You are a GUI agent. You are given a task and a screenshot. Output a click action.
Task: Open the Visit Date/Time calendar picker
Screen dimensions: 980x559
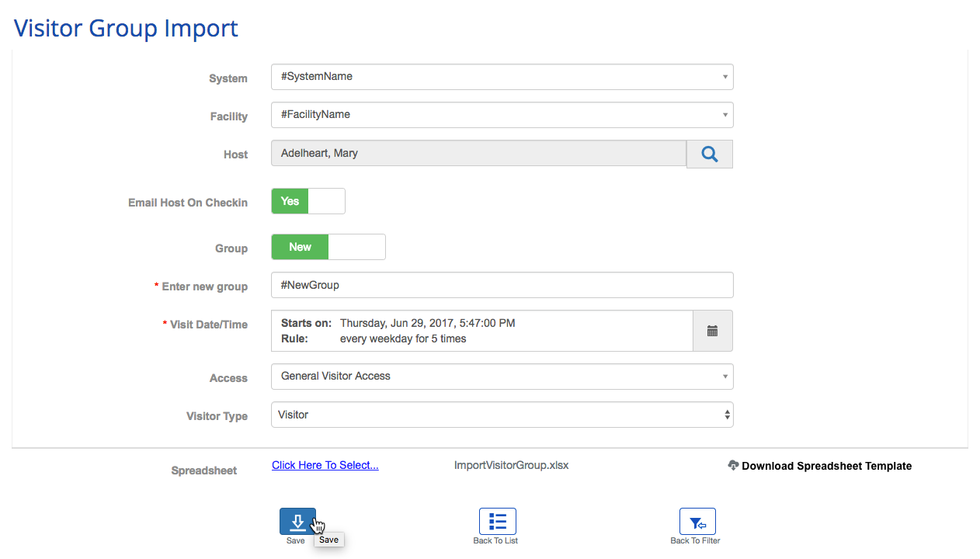pyautogui.click(x=712, y=331)
